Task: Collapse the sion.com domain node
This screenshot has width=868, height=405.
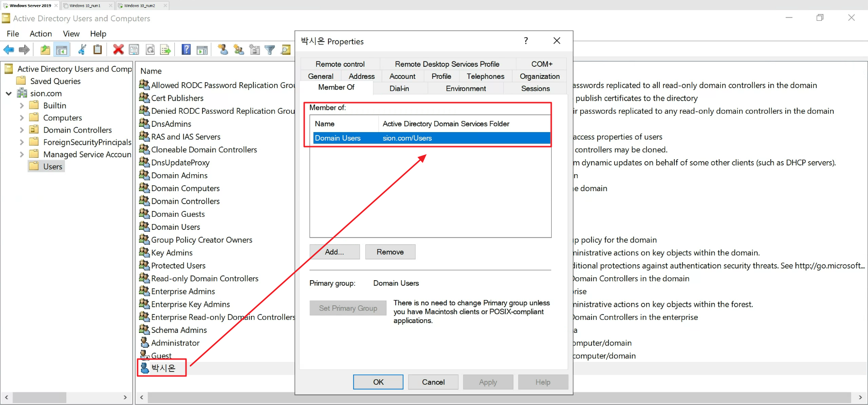Action: (9, 93)
